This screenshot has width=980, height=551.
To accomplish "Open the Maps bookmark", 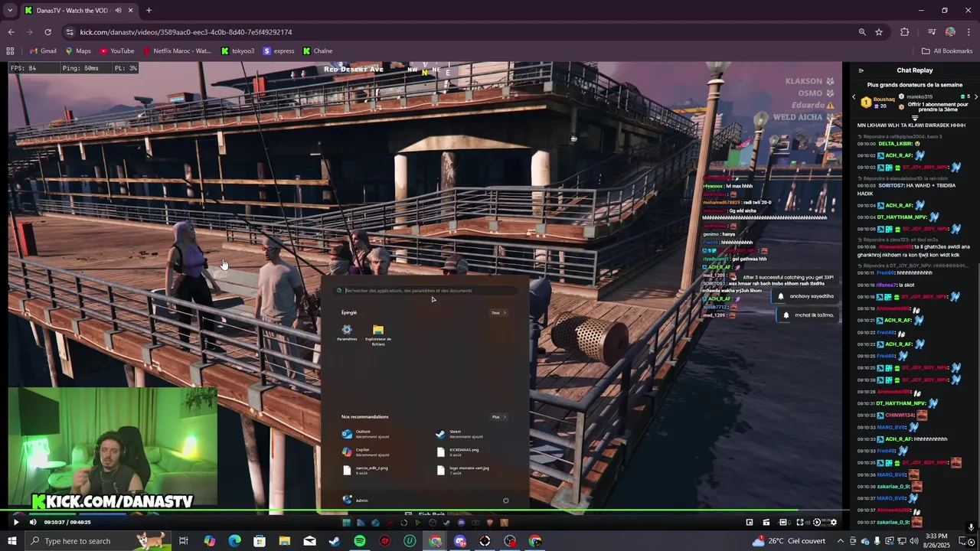I will click(x=78, y=51).
